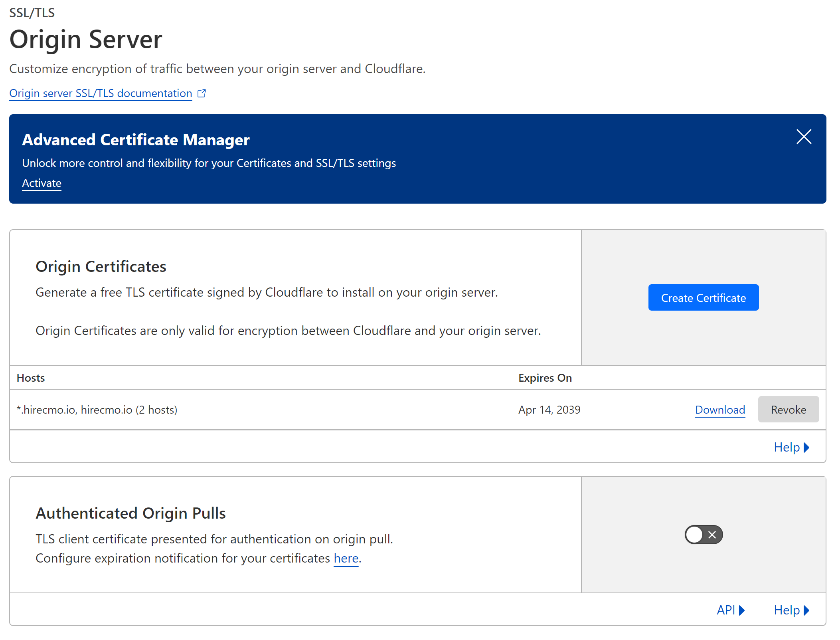Image resolution: width=840 pixels, height=640 pixels.
Task: Download the hirecmo.io origin certificate
Action: coord(720,410)
